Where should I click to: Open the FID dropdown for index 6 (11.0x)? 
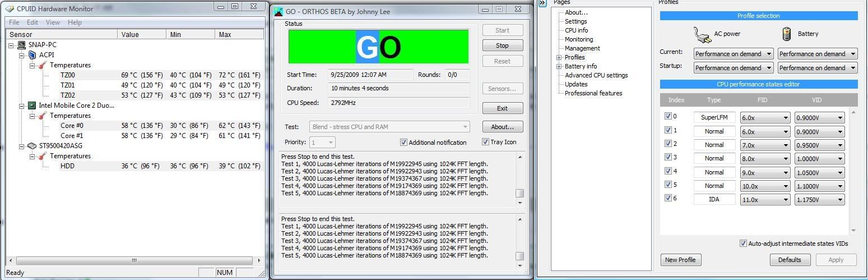pyautogui.click(x=765, y=199)
